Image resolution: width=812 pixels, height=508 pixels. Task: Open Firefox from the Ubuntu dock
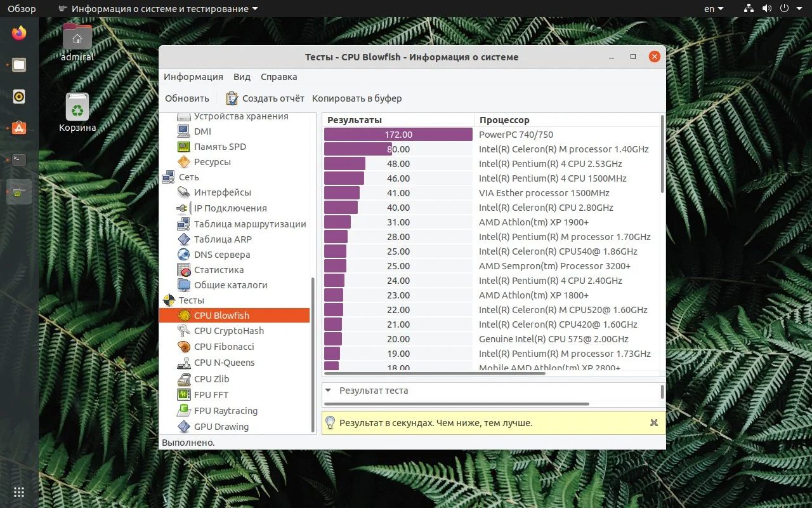[x=19, y=33]
